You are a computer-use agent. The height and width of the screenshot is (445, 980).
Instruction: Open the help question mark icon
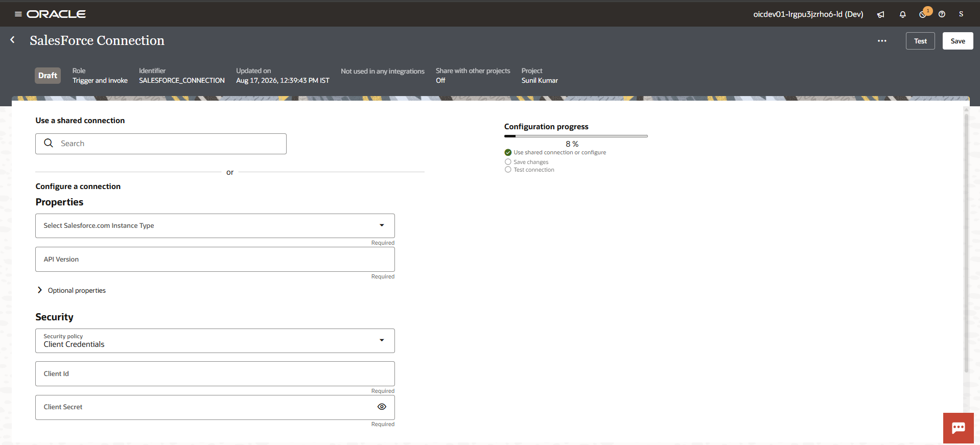[x=942, y=14]
